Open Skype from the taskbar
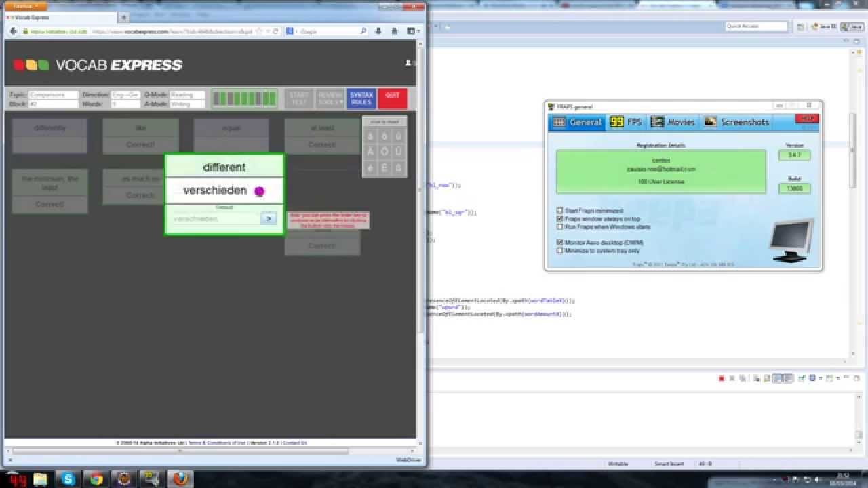 click(x=68, y=479)
